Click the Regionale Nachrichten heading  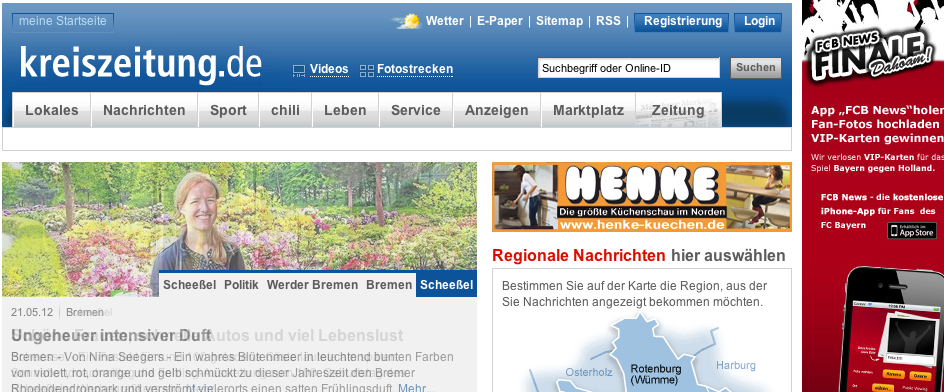click(x=579, y=256)
